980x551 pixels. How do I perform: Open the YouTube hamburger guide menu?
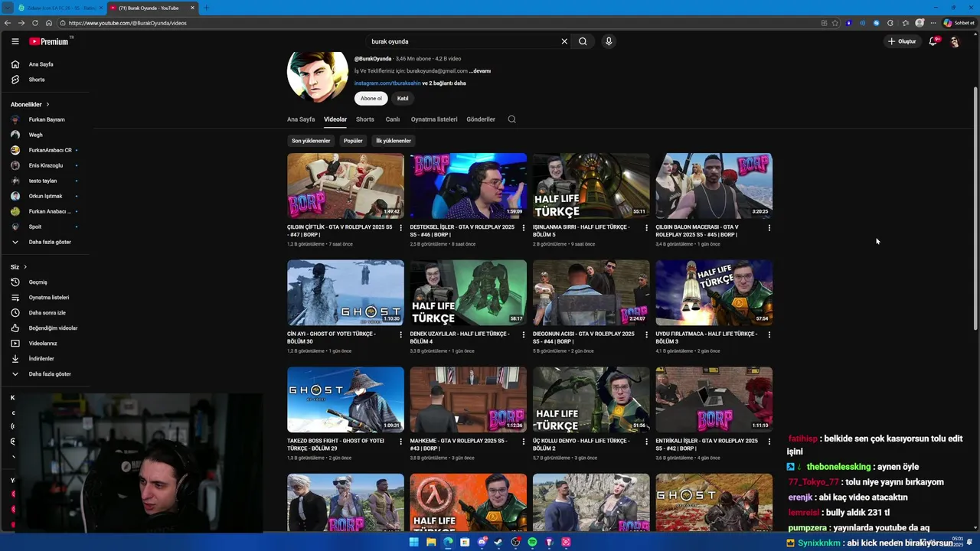pyautogui.click(x=15, y=41)
